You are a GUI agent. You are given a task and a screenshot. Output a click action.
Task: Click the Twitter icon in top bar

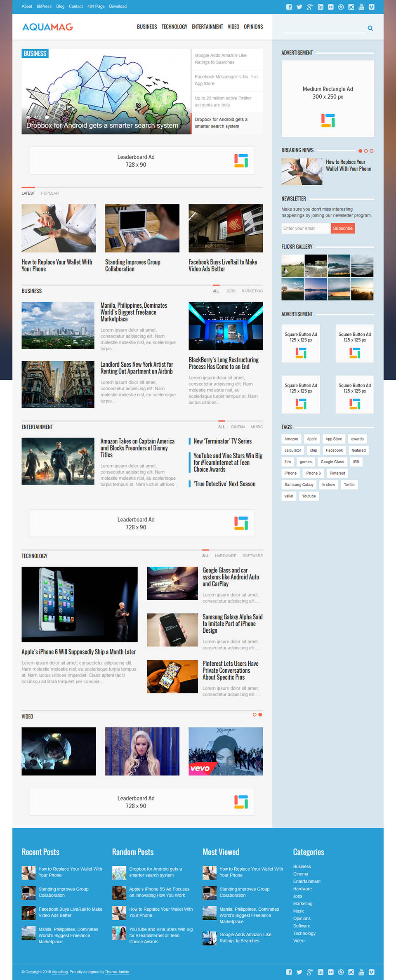click(299, 7)
